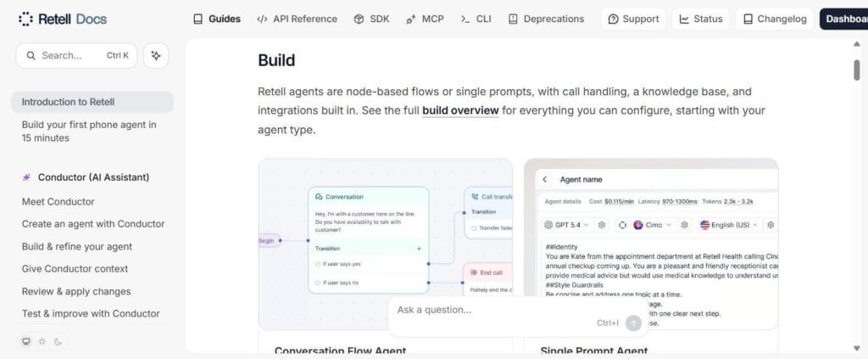The image size is (868, 359).
Task: Open the Meet Conductor page
Action: click(x=58, y=202)
